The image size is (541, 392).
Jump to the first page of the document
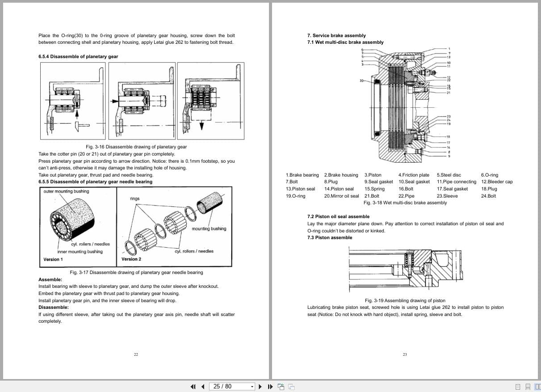193,386
